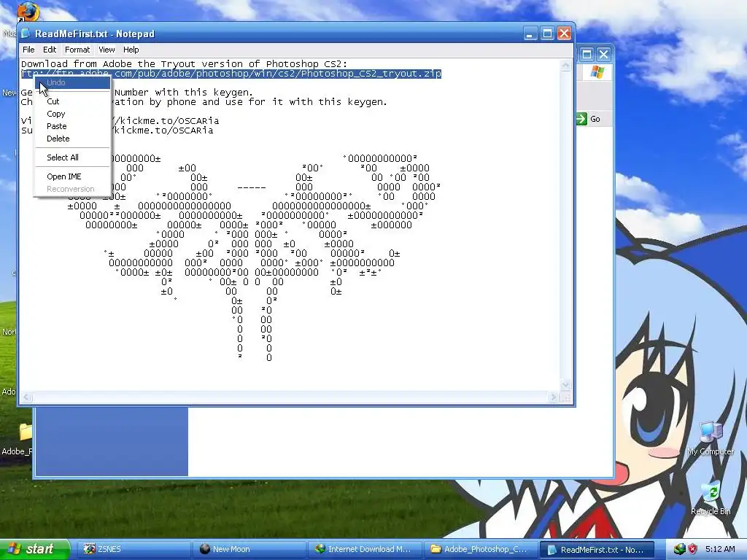The height and width of the screenshot is (560, 747).
Task: Click the Notepad vertical scrollbar down arrow
Action: [x=565, y=385]
